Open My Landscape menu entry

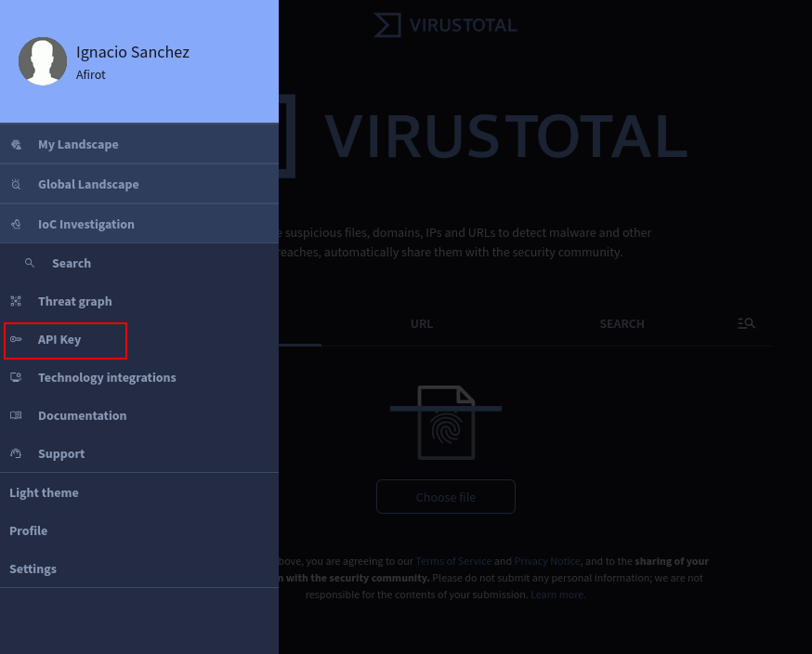point(139,144)
